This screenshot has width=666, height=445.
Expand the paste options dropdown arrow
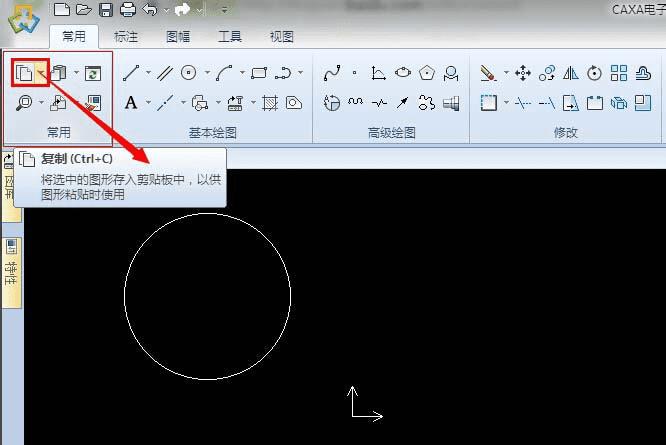(x=76, y=73)
